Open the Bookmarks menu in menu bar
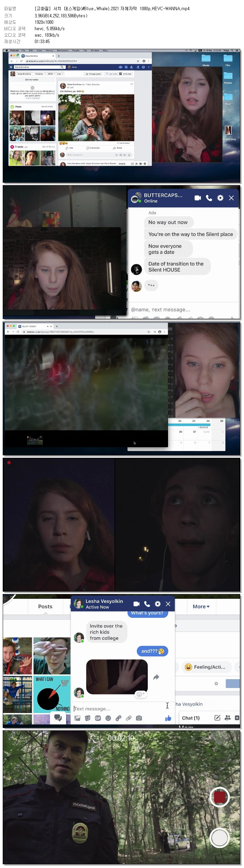 click(62, 51)
